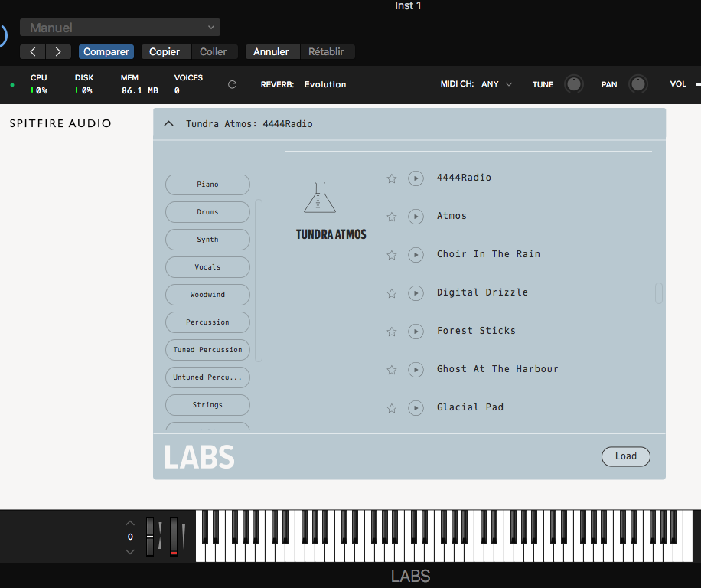The width and height of the screenshot is (701, 588).
Task: Click the refresh icon near VOICES counter
Action: point(232,85)
